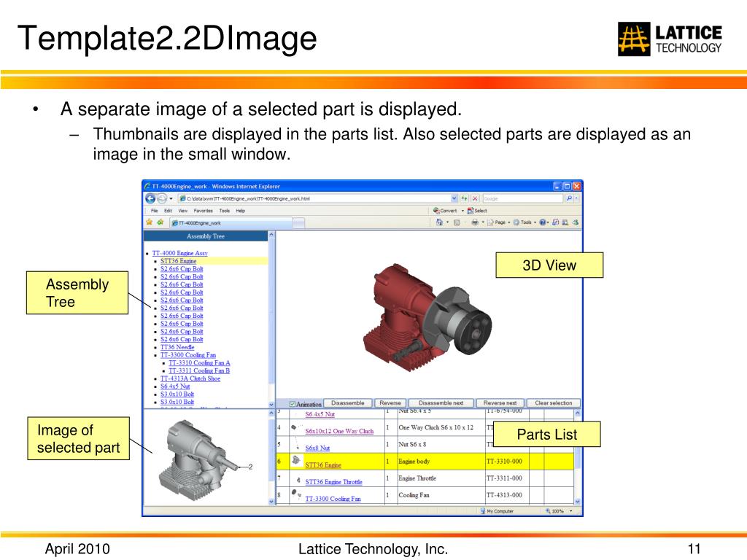Toggle the Animation checkbox

pos(293,404)
